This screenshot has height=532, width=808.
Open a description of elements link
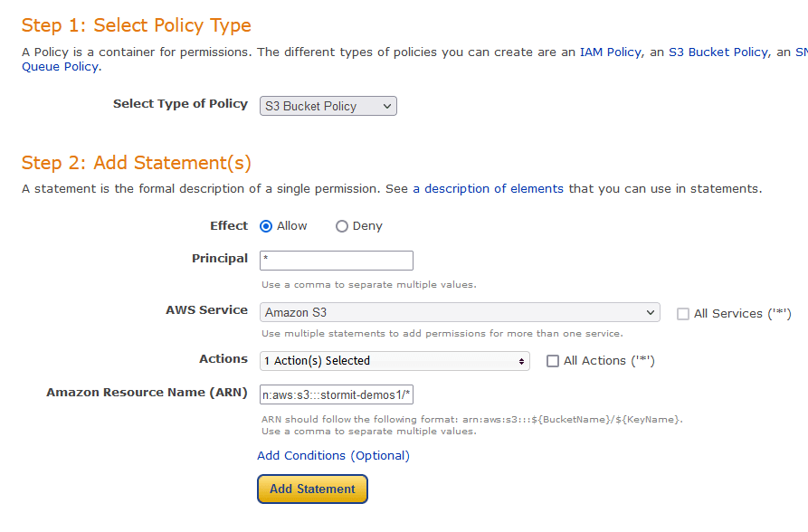(x=488, y=189)
